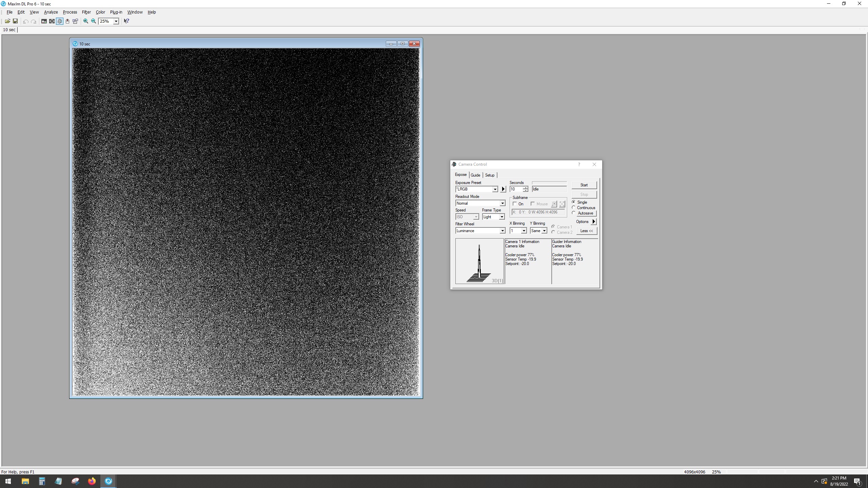This screenshot has height=488, width=868.
Task: Click the Redo arrow in the toolbar
Action: pyautogui.click(x=34, y=21)
